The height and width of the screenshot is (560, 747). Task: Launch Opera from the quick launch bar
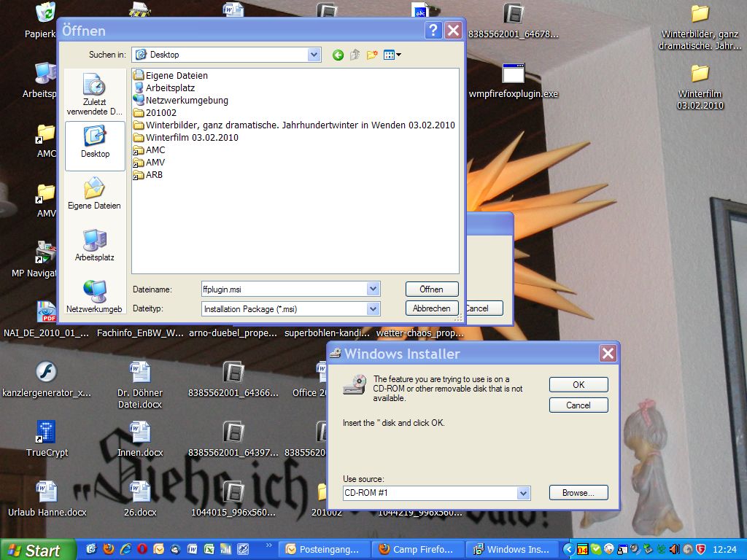click(x=142, y=549)
